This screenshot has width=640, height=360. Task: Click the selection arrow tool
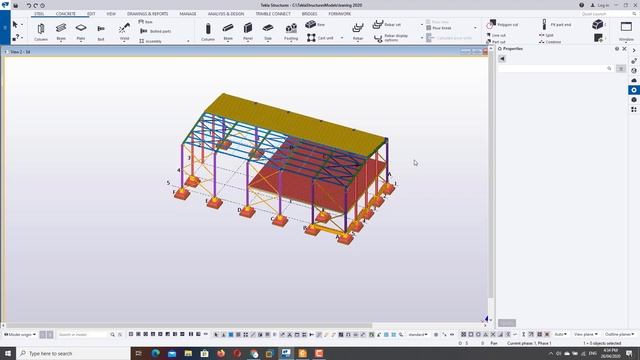click(15, 24)
